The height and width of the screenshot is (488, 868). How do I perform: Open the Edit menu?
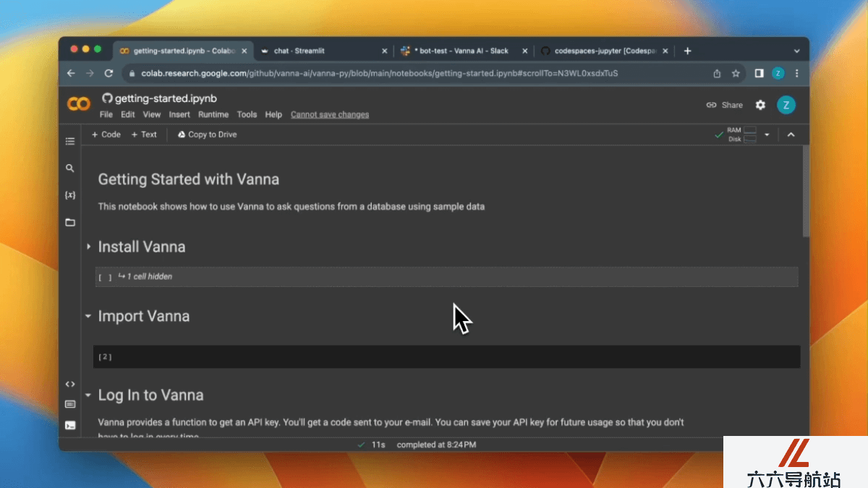[128, 114]
